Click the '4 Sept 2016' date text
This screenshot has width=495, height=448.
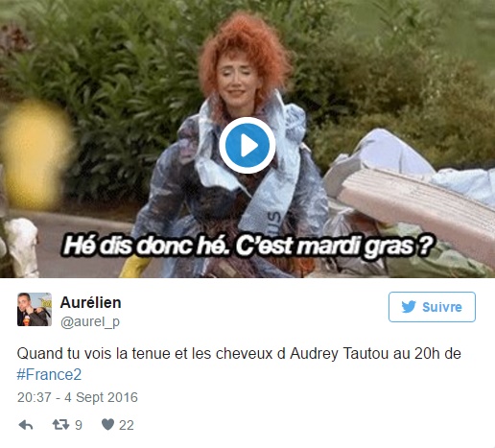pos(101,397)
